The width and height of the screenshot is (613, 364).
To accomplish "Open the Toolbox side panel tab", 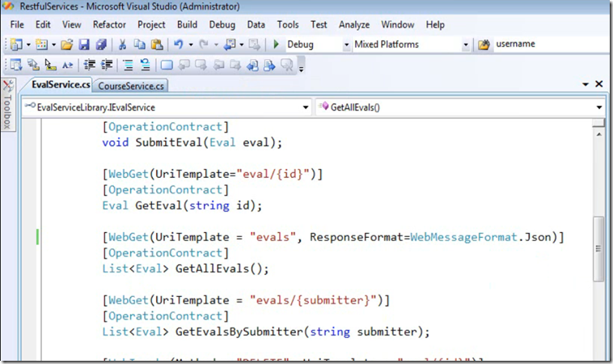I will 7,105.
